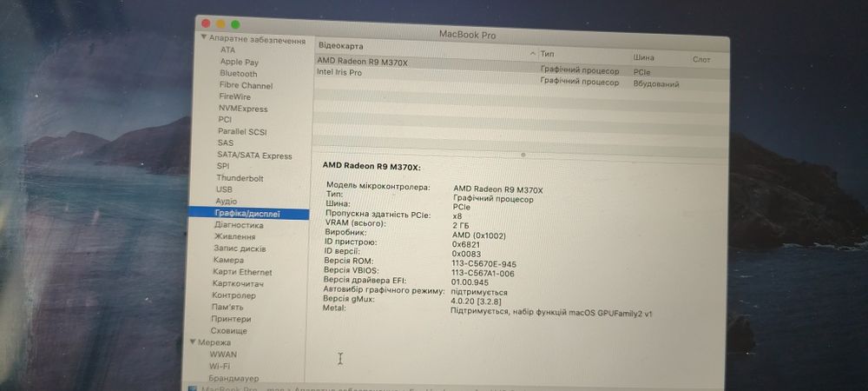Open Thunderbolt hardware entry

[240, 178]
